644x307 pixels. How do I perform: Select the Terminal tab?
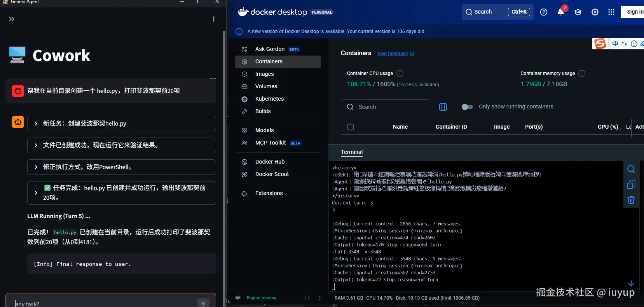tap(352, 152)
